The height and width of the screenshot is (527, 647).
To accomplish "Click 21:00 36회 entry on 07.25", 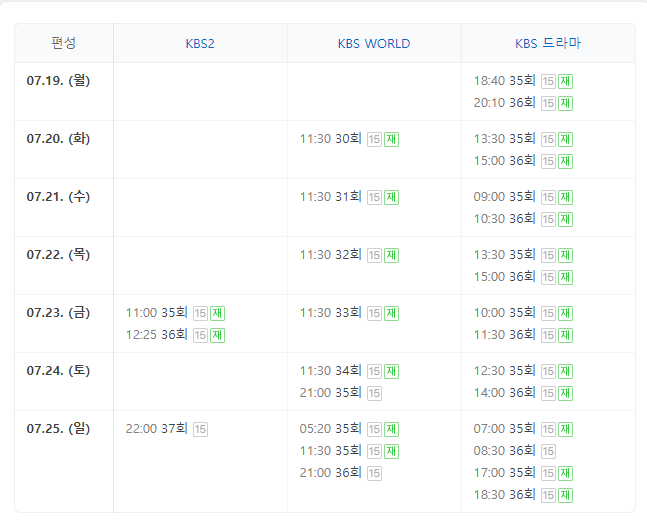I will point(331,472).
